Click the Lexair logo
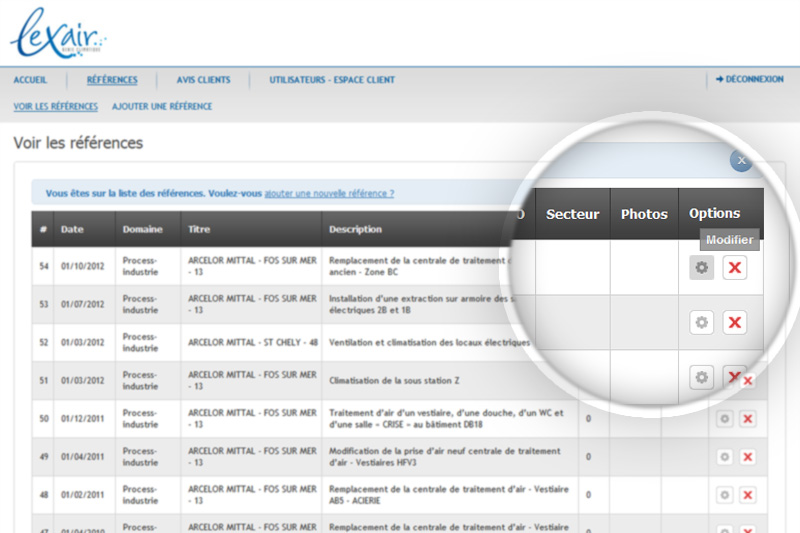Screen dimensions: 800x533 point(58,34)
